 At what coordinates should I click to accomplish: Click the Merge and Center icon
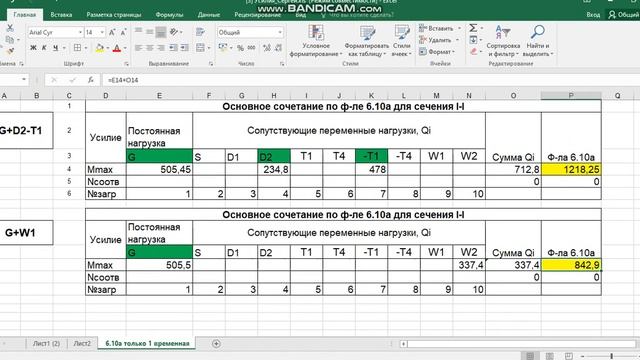point(200,48)
